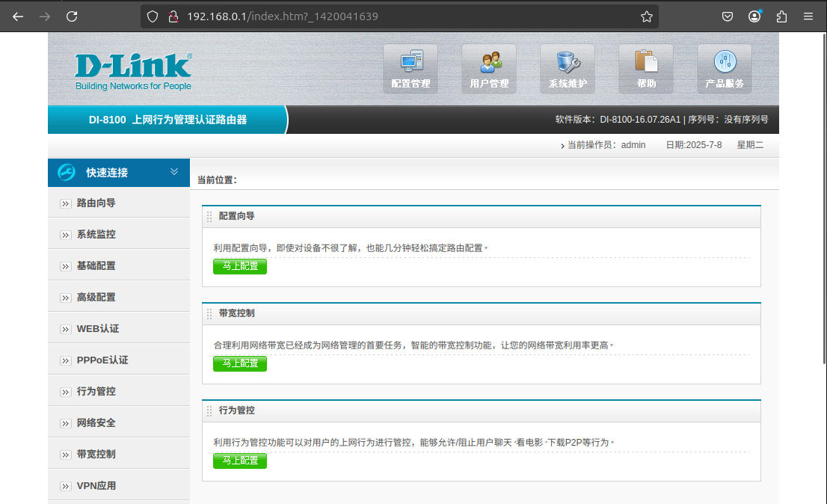The image size is (827, 504).
Task: Expand the 路由向导 arrow box
Action: point(65,203)
